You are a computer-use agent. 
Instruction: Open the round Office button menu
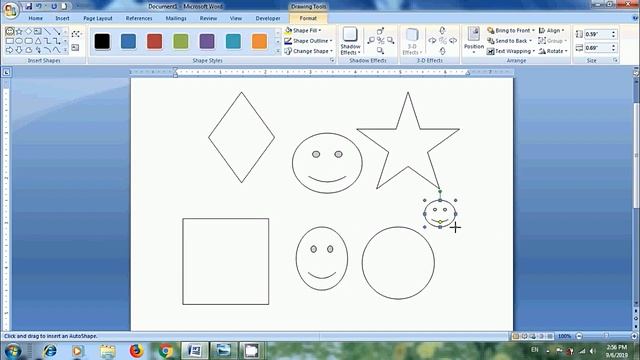(11, 10)
